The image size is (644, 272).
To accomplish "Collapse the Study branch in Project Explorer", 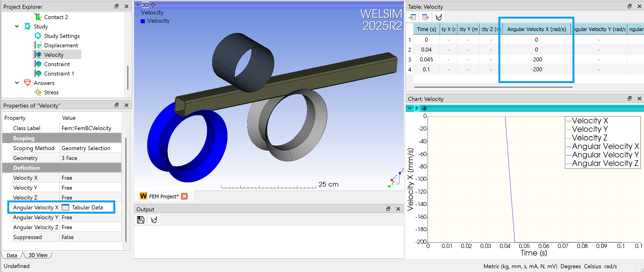I will [17, 26].
